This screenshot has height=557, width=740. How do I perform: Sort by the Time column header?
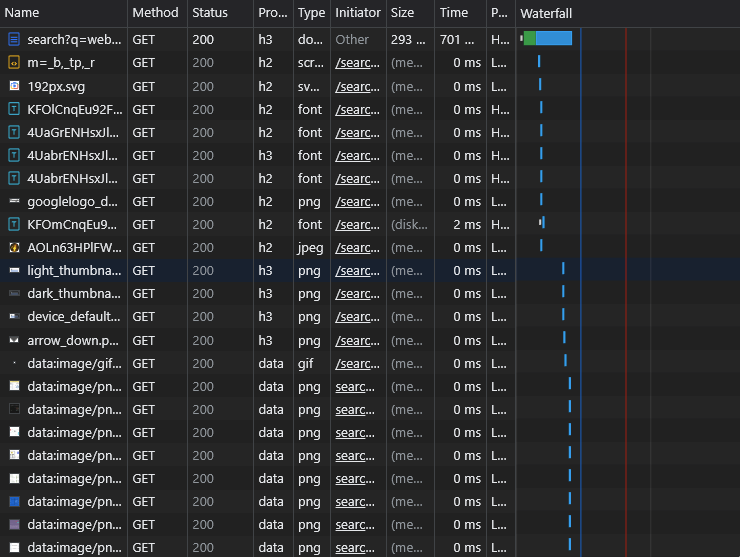(x=454, y=13)
